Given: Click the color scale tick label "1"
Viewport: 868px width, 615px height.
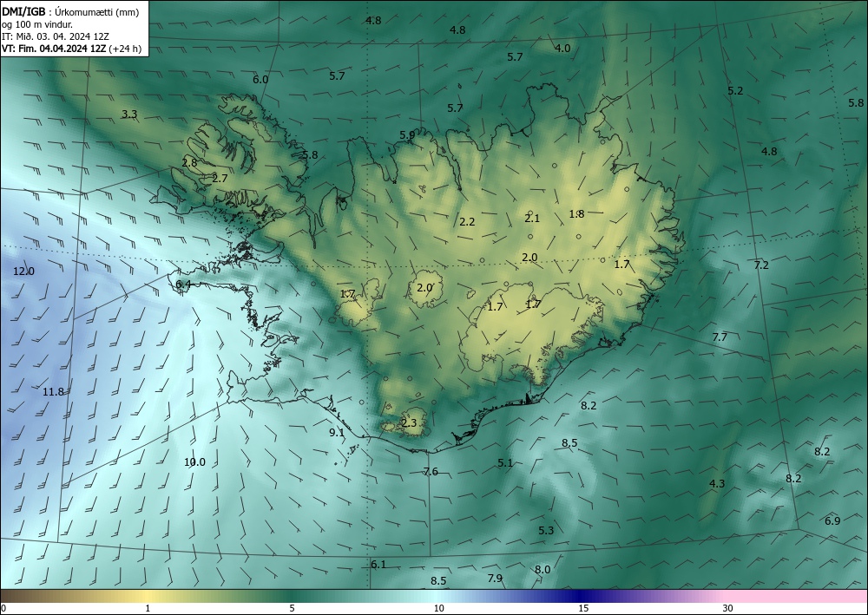Looking at the screenshot, I should 148,608.
